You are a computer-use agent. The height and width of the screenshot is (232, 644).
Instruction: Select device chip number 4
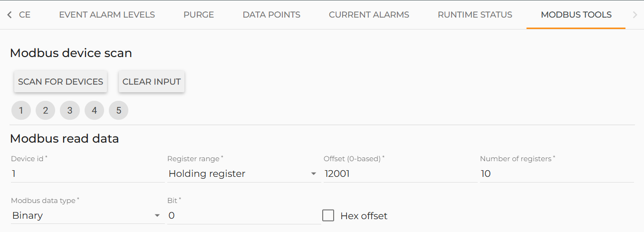95,110
